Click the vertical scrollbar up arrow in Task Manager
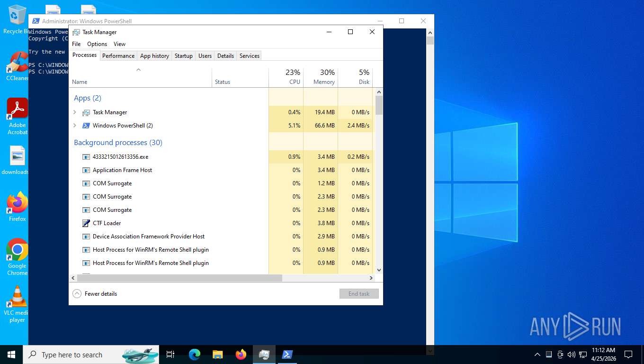Viewport: 644px width, 364px height. pos(379,92)
